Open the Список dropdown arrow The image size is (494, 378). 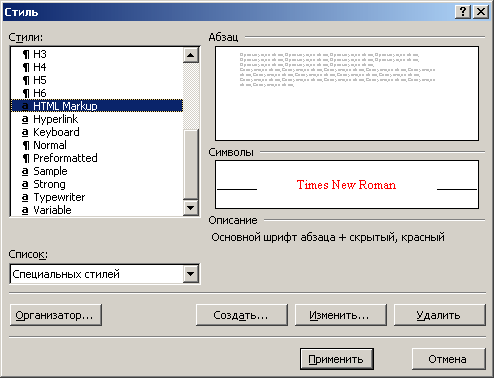point(191,274)
